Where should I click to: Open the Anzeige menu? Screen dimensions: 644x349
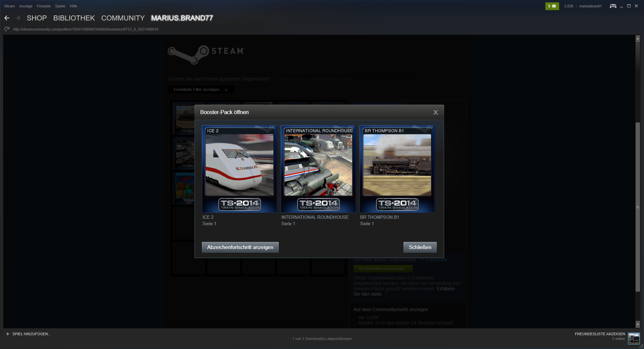coord(26,6)
